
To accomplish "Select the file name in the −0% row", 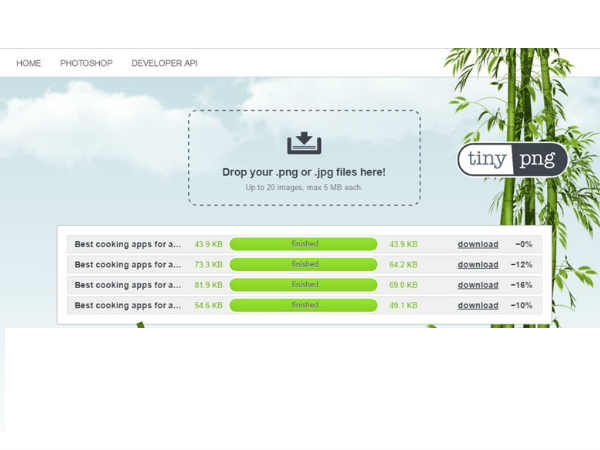I will click(x=128, y=244).
